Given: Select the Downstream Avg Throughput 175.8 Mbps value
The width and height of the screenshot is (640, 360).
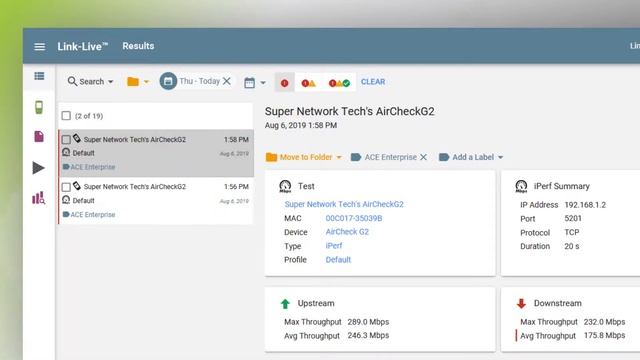Looking at the screenshot, I should pyautogui.click(x=604, y=336).
